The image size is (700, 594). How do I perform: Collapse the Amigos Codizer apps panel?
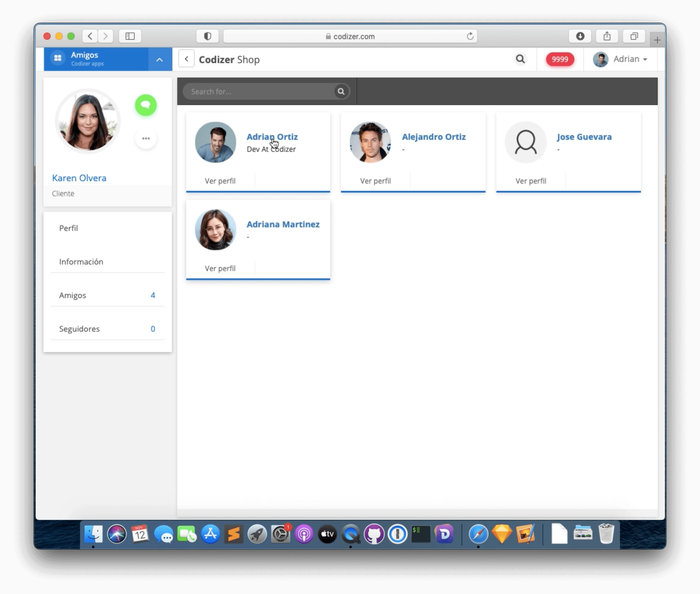coord(159,59)
